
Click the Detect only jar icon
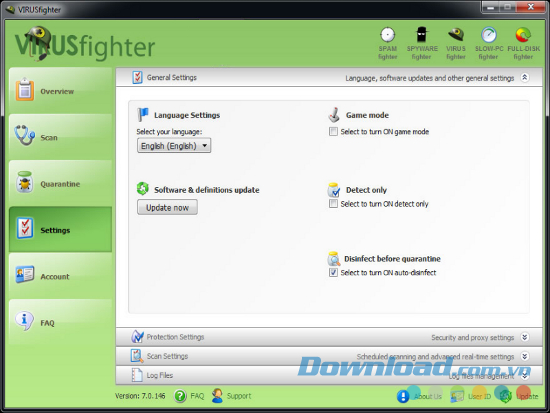pyautogui.click(x=334, y=190)
